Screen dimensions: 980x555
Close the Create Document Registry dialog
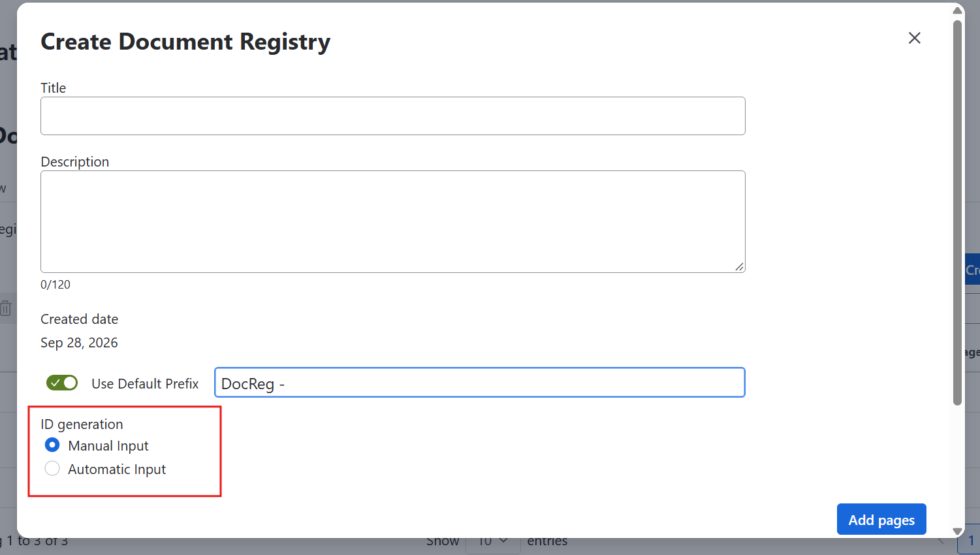[914, 38]
